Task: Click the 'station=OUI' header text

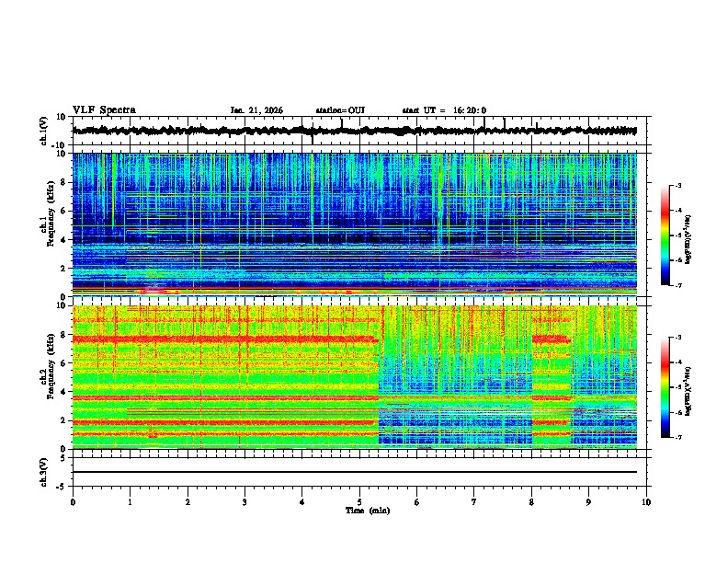Action: tap(340, 110)
